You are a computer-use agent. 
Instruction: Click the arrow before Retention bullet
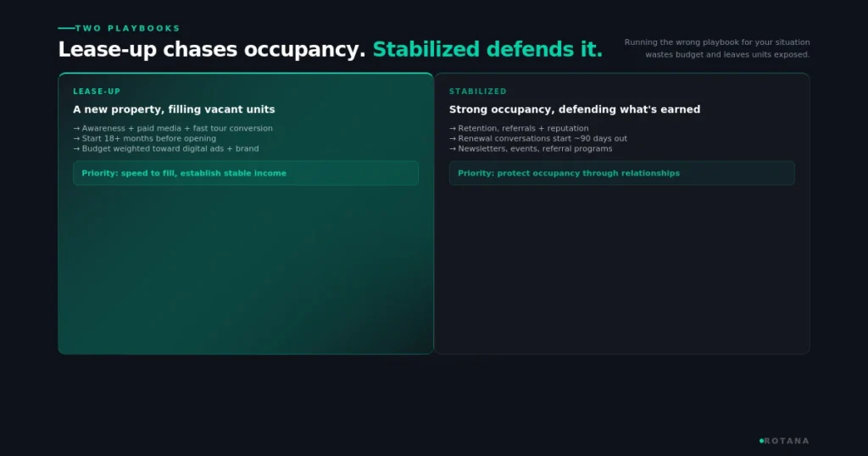pos(453,128)
